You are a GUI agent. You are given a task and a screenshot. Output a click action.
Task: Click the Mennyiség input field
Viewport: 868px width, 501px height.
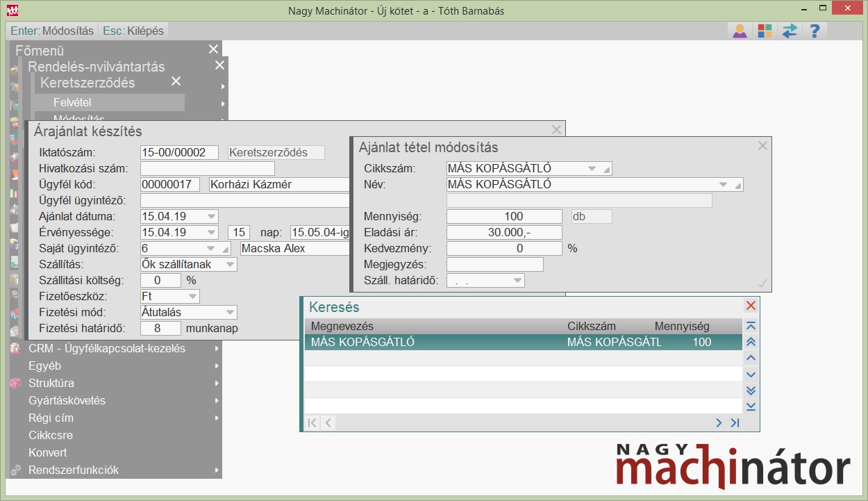pos(504,217)
